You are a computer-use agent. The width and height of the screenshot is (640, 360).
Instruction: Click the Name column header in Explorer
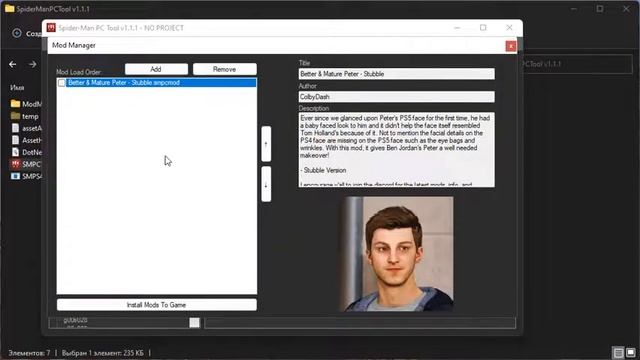point(17,87)
